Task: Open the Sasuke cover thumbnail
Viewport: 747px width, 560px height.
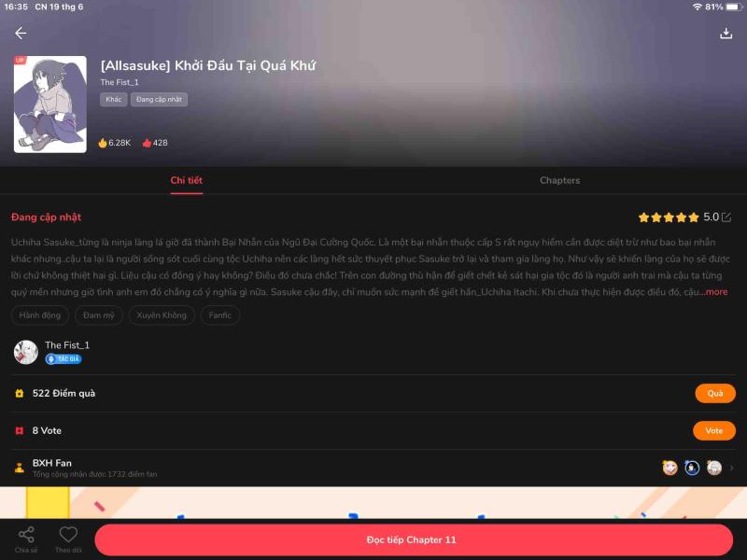Action: [x=50, y=105]
